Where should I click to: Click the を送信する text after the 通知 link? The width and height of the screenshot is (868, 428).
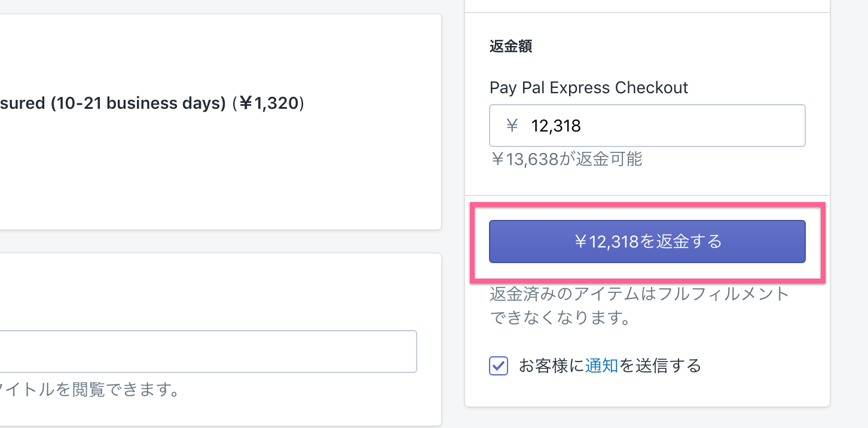660,365
